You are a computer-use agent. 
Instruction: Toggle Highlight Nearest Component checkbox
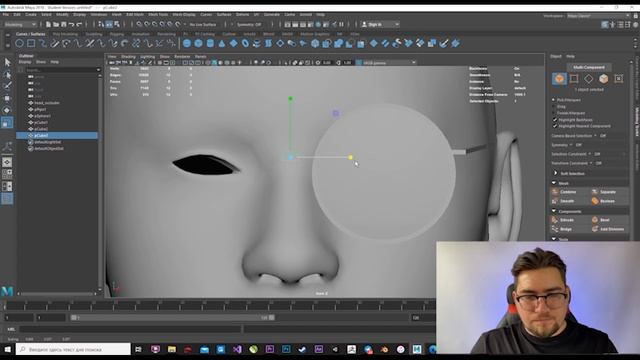click(555, 126)
